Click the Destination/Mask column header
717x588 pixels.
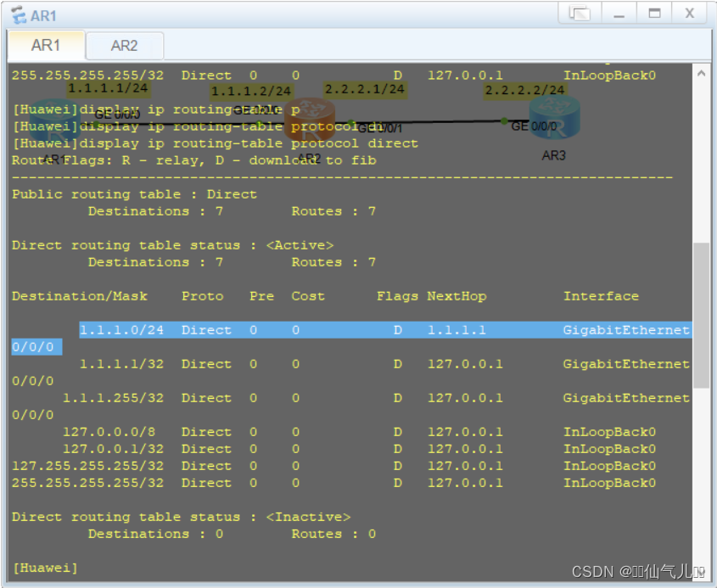(80, 296)
